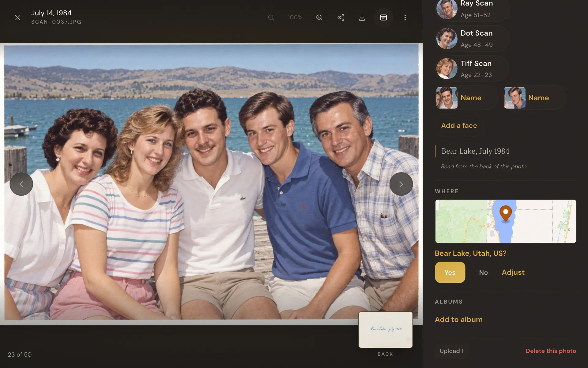
Task: Reject location with No
Action: coord(483,272)
